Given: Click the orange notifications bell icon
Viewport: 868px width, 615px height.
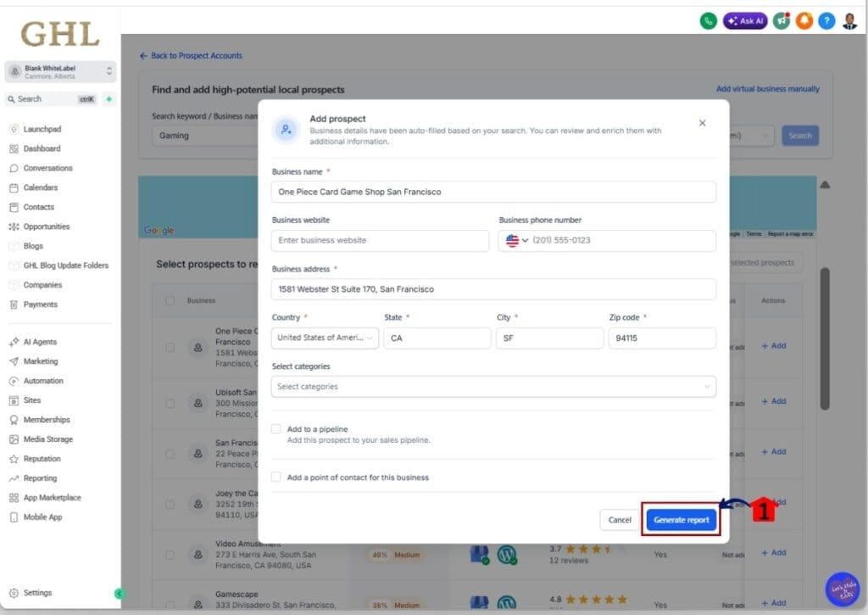Looking at the screenshot, I should [x=804, y=21].
